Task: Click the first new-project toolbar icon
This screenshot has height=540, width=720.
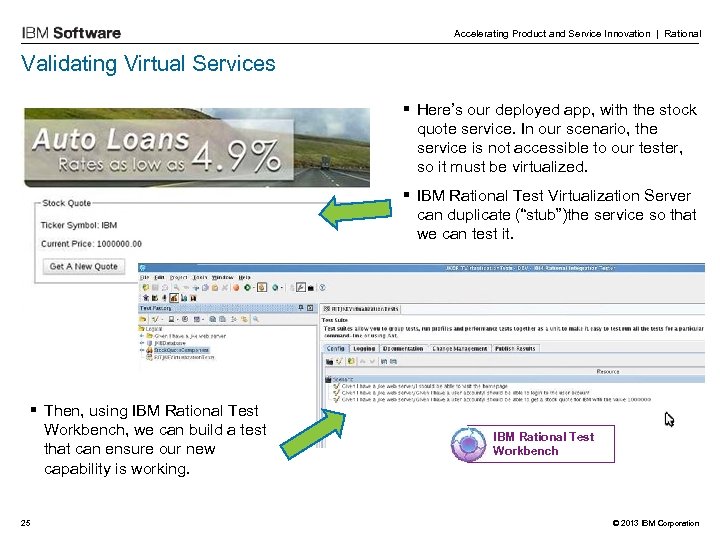Action: click(146, 287)
